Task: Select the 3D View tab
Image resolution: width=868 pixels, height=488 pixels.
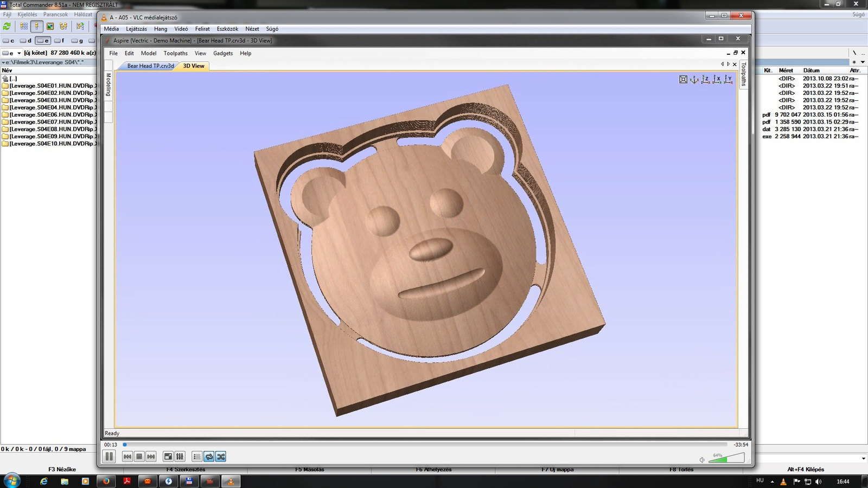Action: click(194, 66)
